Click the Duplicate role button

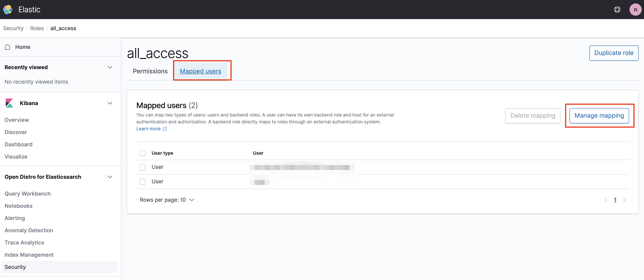coord(613,53)
